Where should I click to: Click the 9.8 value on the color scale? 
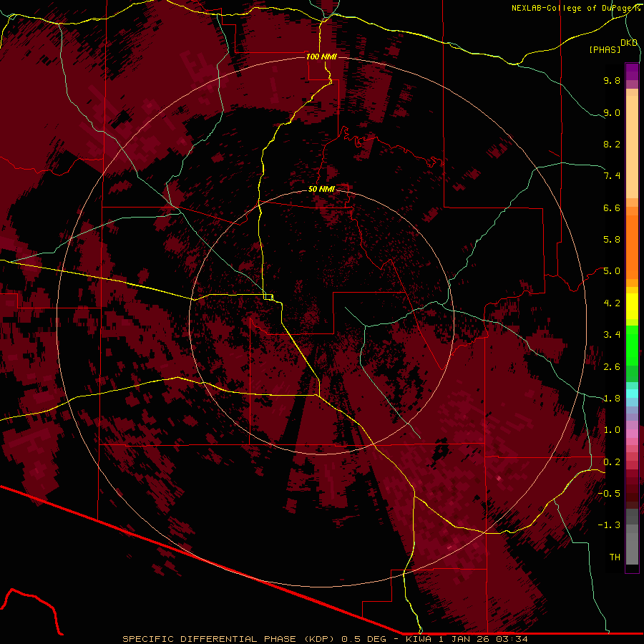click(x=612, y=80)
